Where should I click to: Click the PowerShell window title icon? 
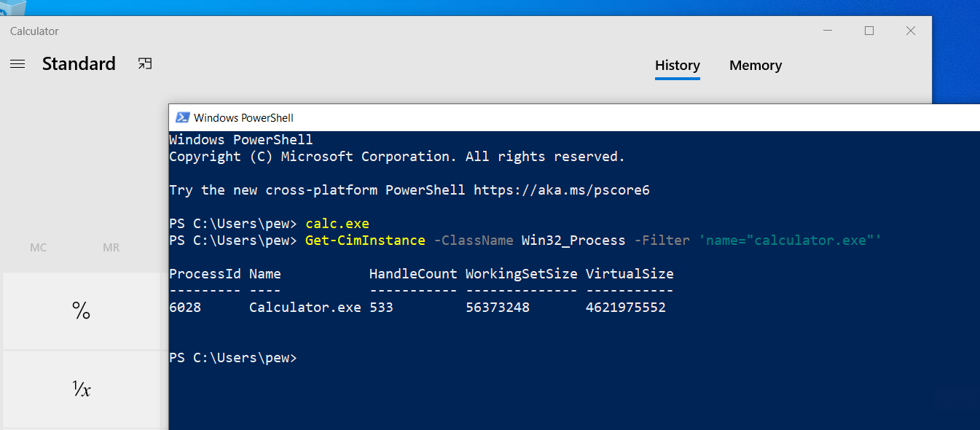point(181,117)
